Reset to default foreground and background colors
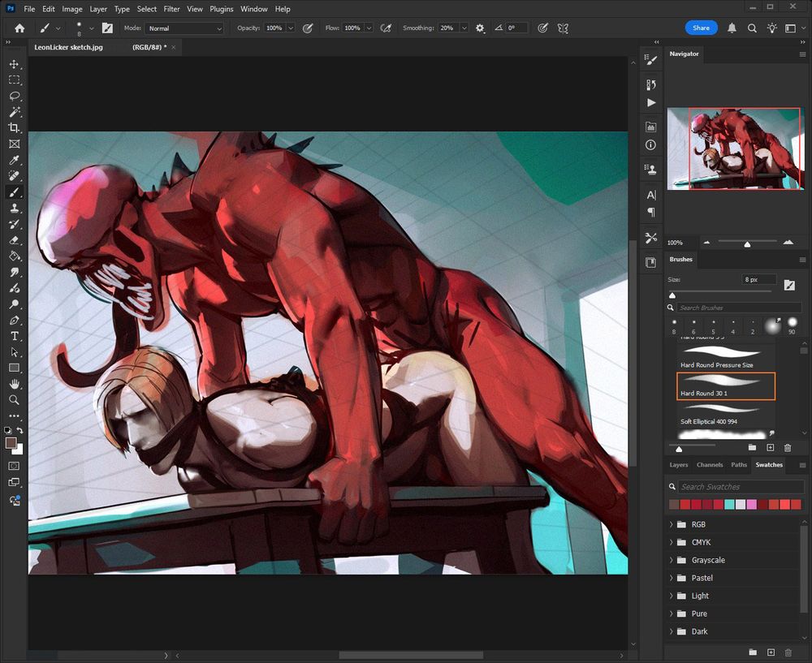 click(8, 430)
